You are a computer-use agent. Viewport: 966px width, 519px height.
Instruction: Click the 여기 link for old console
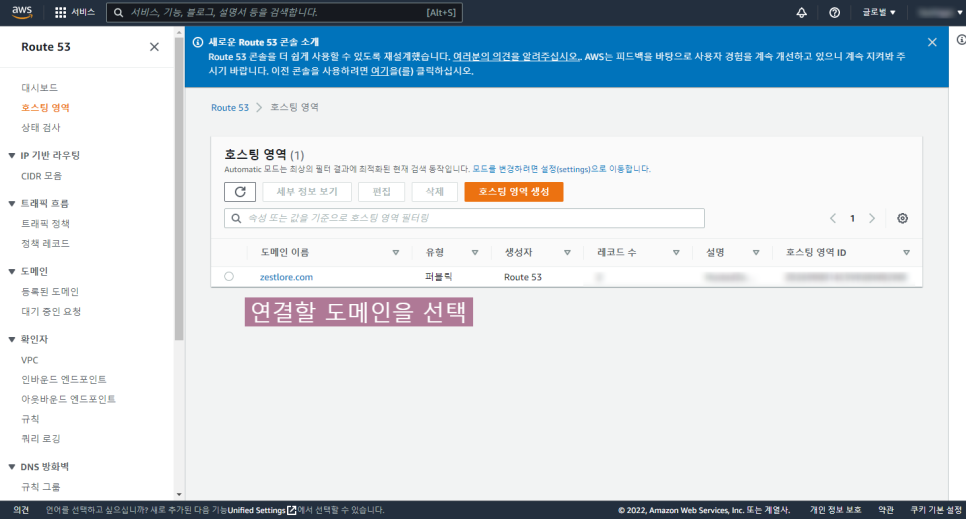380,71
